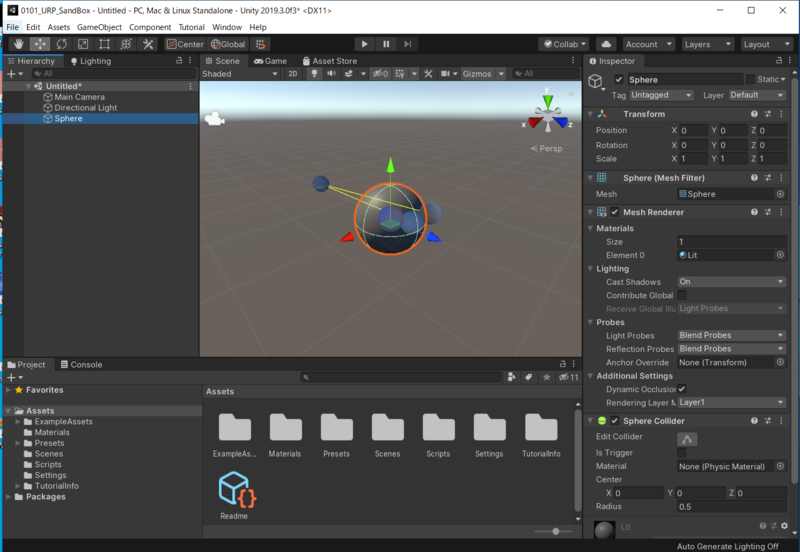The width and height of the screenshot is (800, 552).
Task: Toggle the Global handle rotation button
Action: coord(228,44)
